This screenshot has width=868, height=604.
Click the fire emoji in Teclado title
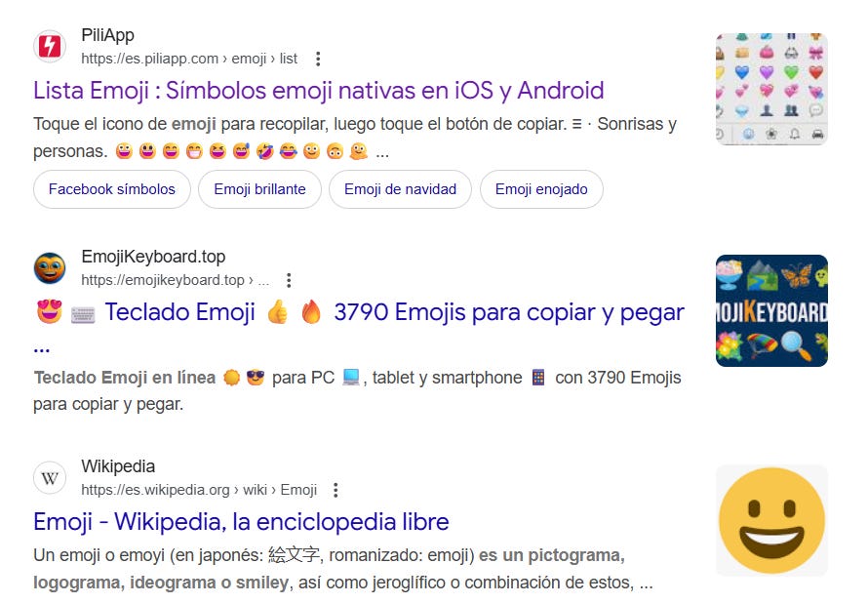311,312
